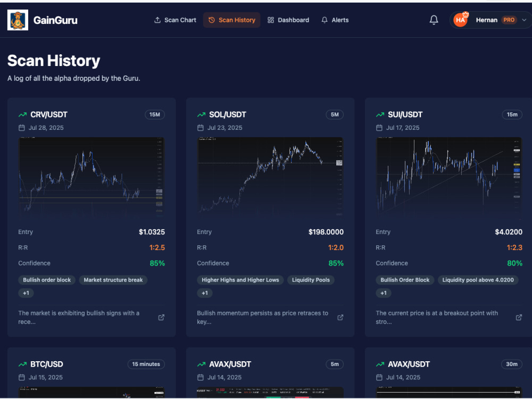532x399 pixels.
Task: Click the calendar icon beside Jul 23, 2025
Action: pyautogui.click(x=201, y=128)
